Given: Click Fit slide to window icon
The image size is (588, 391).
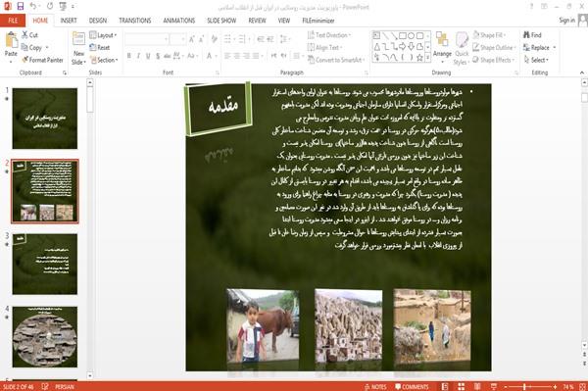Looking at the screenshot, I should point(582,386).
